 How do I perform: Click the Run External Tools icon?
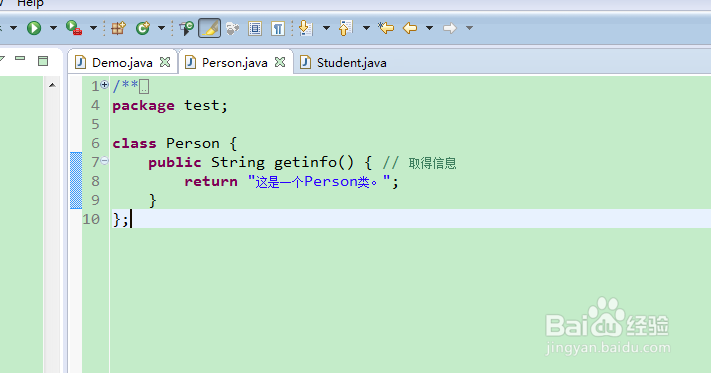pos(73,28)
